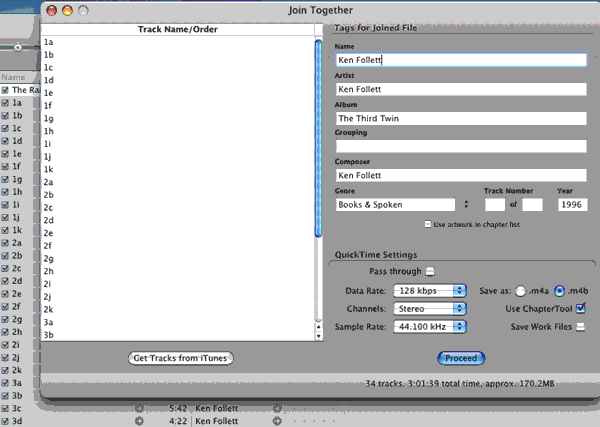The width and height of the screenshot is (600, 427).
Task: Click the Year field showing 1996
Action: (x=571, y=204)
